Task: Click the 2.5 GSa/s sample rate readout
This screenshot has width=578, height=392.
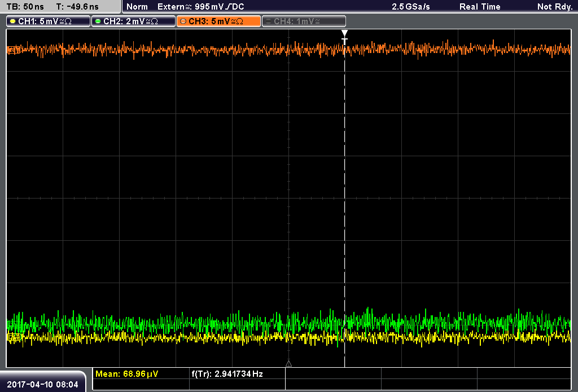Action: coord(411,7)
